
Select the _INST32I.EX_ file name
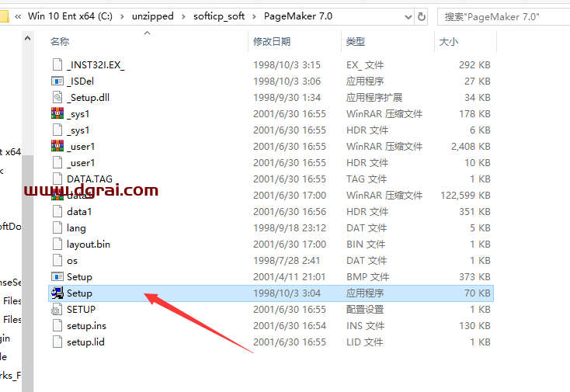[96, 64]
